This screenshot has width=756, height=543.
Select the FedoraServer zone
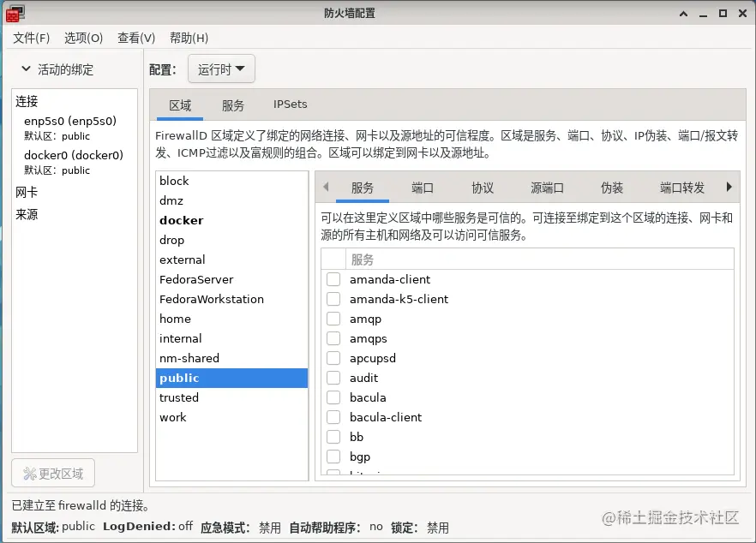coord(232,279)
